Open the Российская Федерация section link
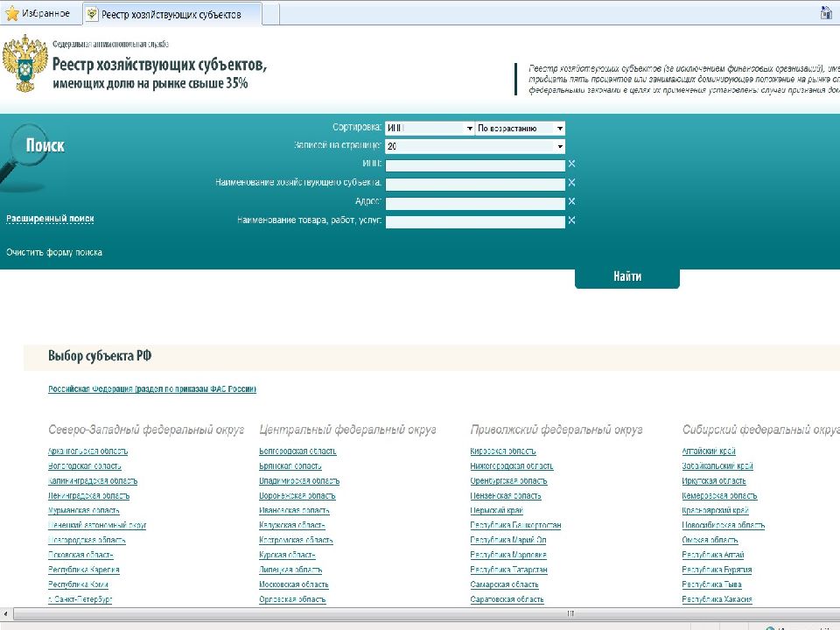Image resolution: width=840 pixels, height=630 pixels. coord(152,388)
